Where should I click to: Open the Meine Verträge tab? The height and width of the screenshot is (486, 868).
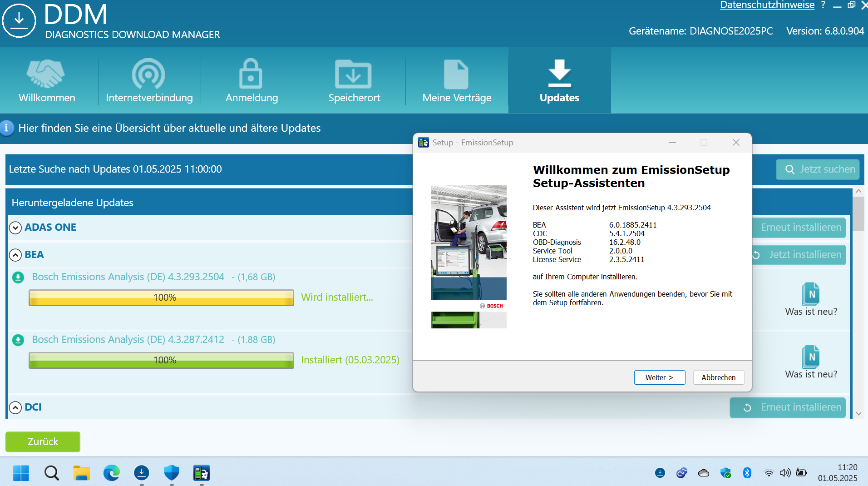(x=457, y=81)
